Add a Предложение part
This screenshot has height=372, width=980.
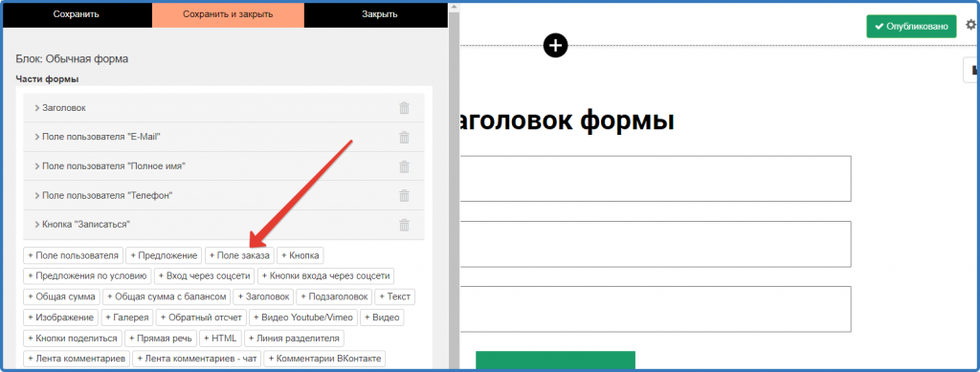pyautogui.click(x=164, y=255)
